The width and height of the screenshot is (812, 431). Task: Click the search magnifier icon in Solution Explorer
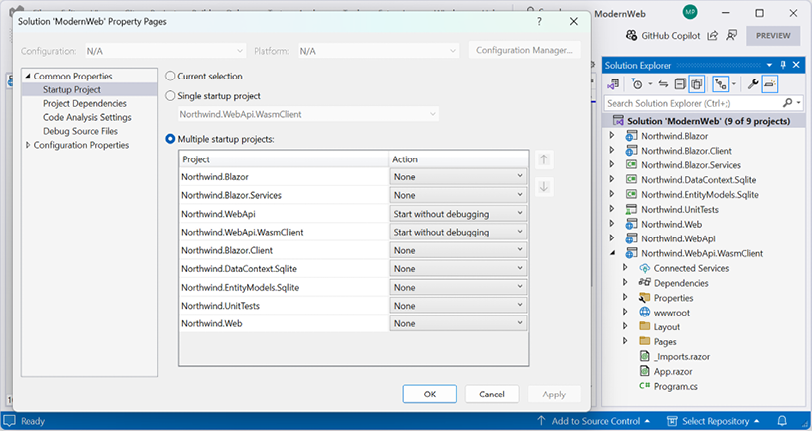click(788, 103)
